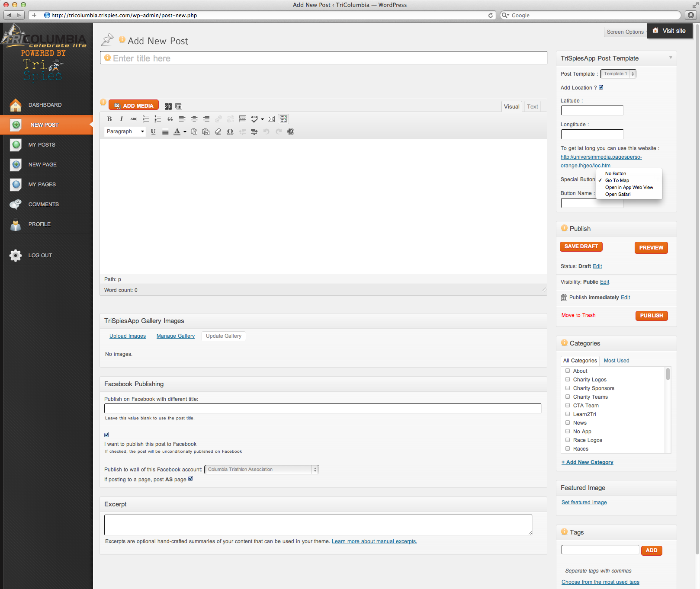Increase paragraph indent

pos(254,131)
